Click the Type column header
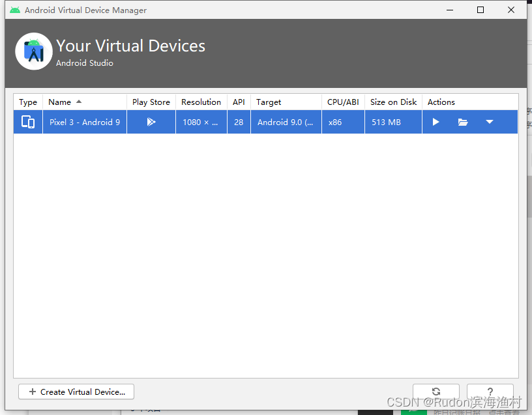 [28, 102]
